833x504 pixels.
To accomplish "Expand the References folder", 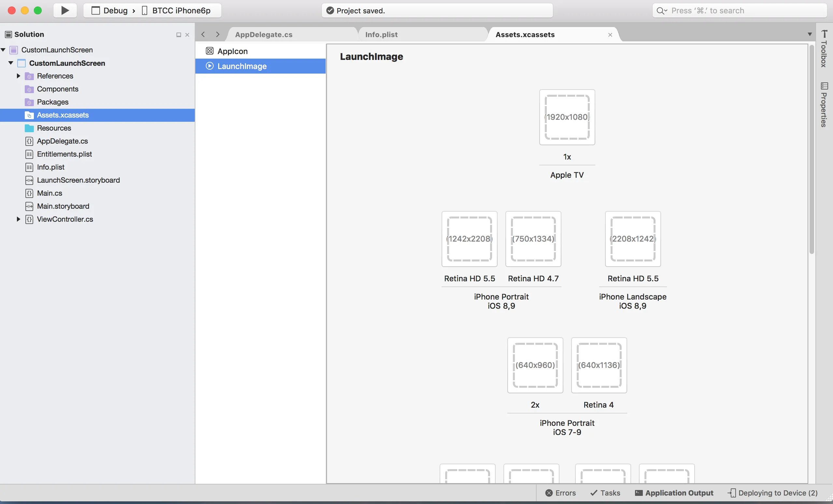I will [x=19, y=76].
